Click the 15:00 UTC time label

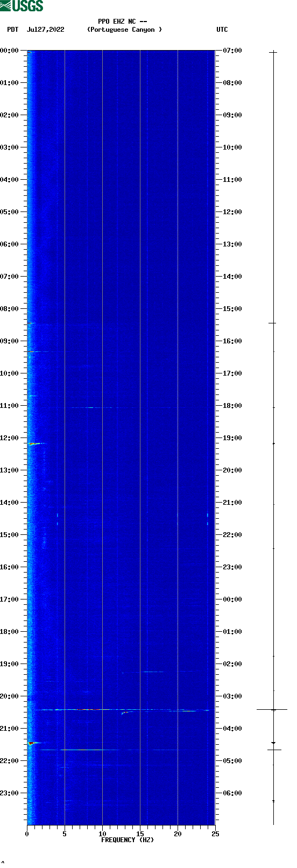pyautogui.click(x=232, y=309)
